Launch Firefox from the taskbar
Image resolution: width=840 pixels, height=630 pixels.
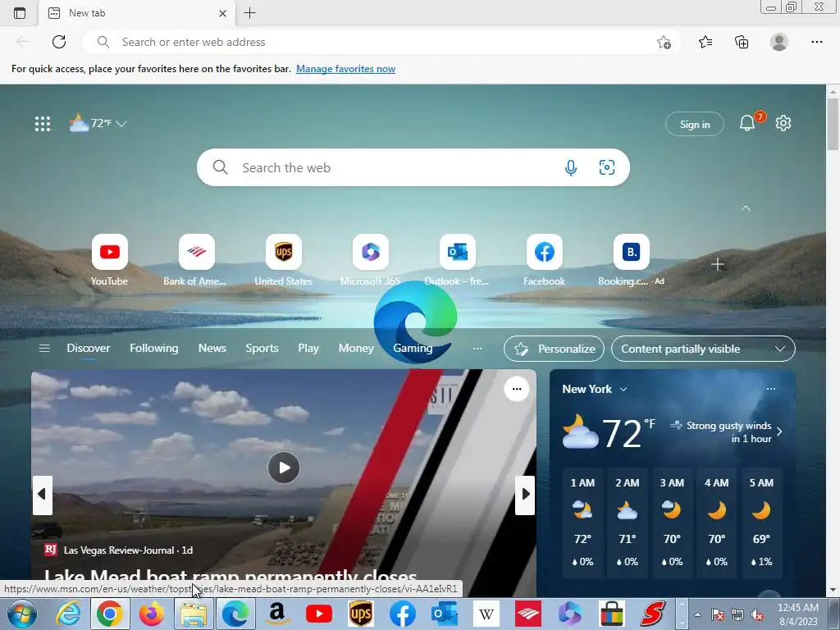click(x=152, y=614)
